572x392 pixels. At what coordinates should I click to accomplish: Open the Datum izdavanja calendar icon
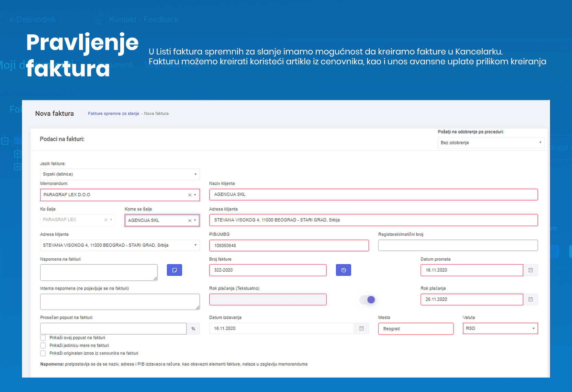click(x=361, y=328)
